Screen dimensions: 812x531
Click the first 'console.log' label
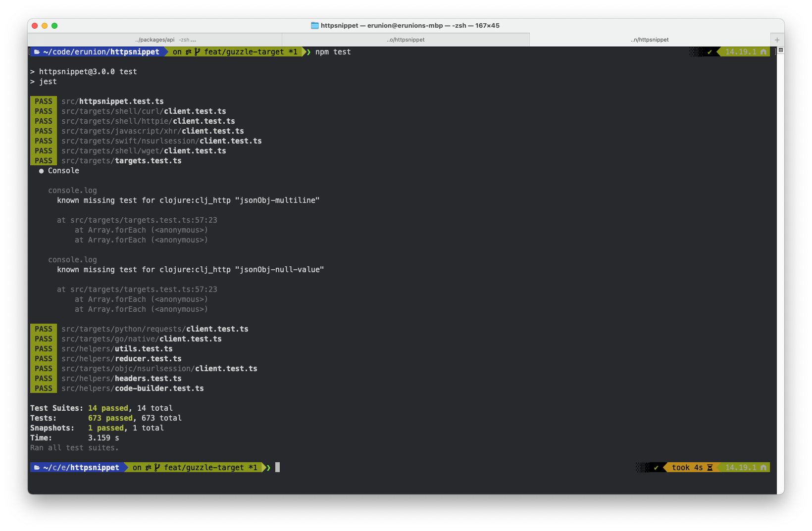point(72,191)
